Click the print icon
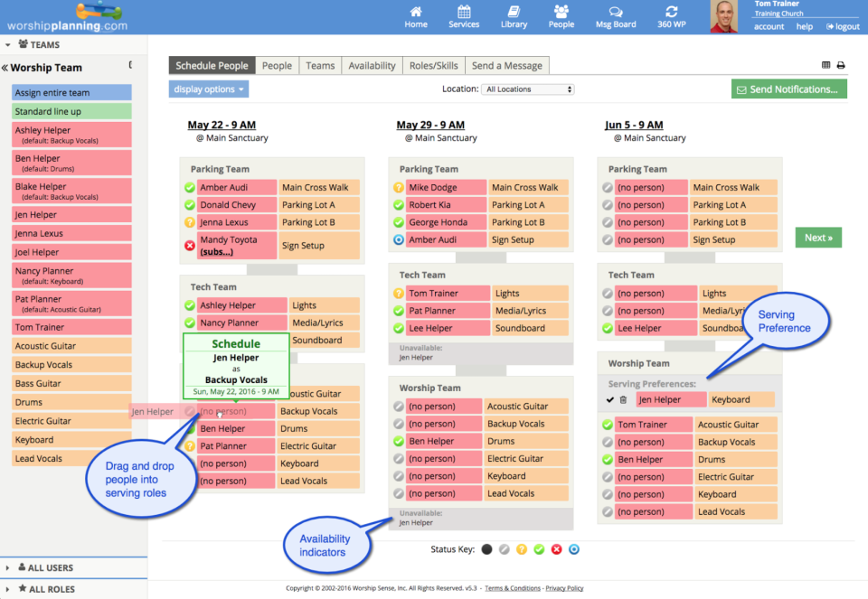This screenshot has width=868, height=599. point(841,65)
